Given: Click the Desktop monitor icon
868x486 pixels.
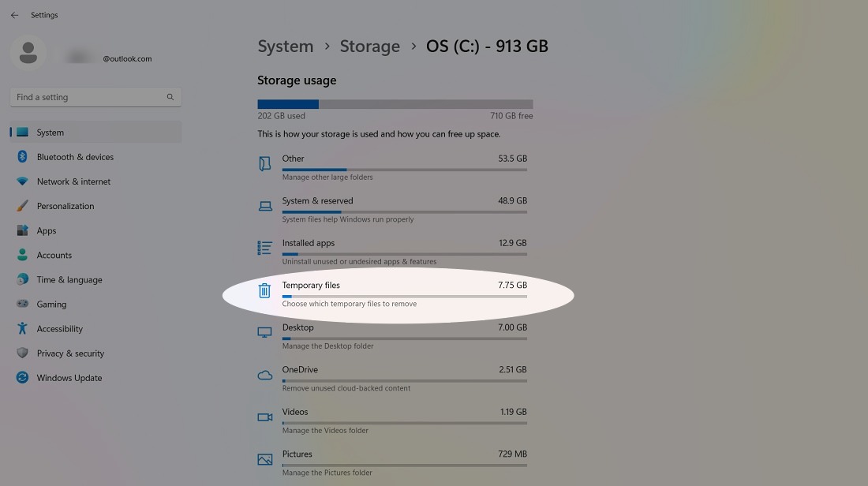Looking at the screenshot, I should (264, 333).
